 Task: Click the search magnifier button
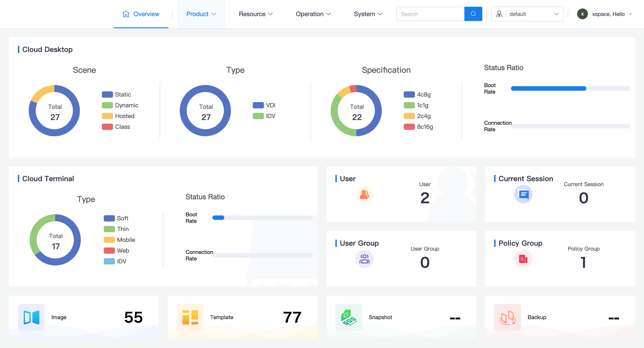[473, 14]
